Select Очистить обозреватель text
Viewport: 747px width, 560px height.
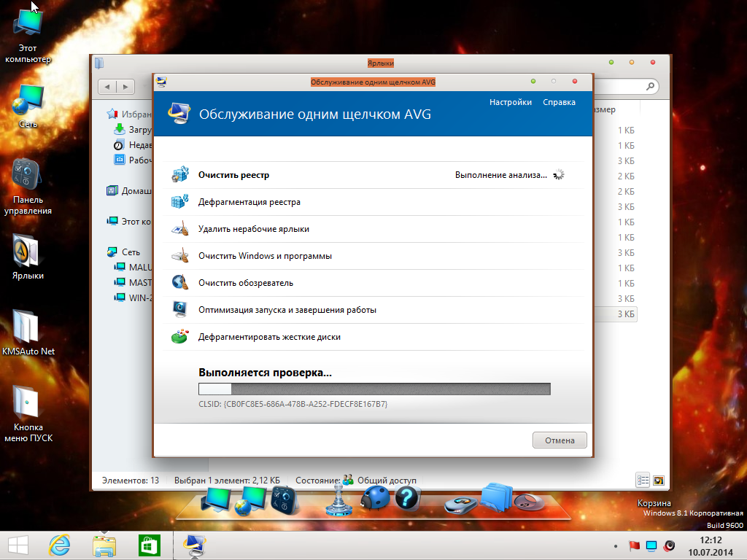pos(245,283)
